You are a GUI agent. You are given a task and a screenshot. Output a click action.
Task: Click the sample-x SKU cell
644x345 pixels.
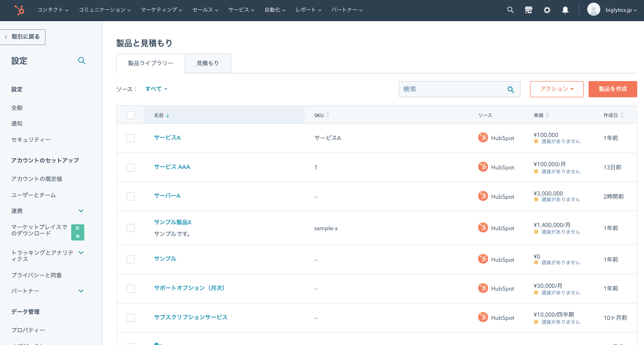[326, 228]
